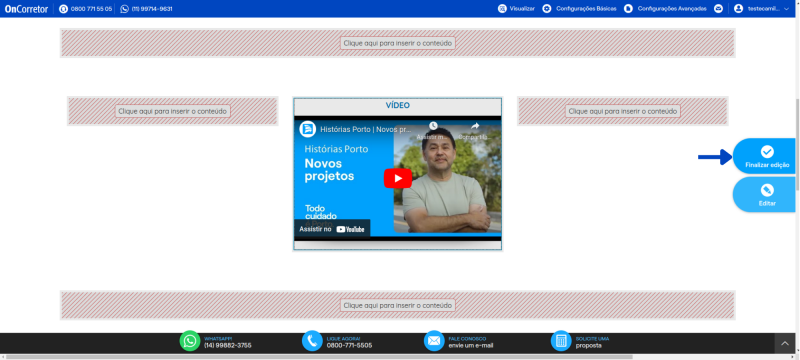Click the back-to-top arrow button
This screenshot has width=800, height=360.
(x=785, y=344)
